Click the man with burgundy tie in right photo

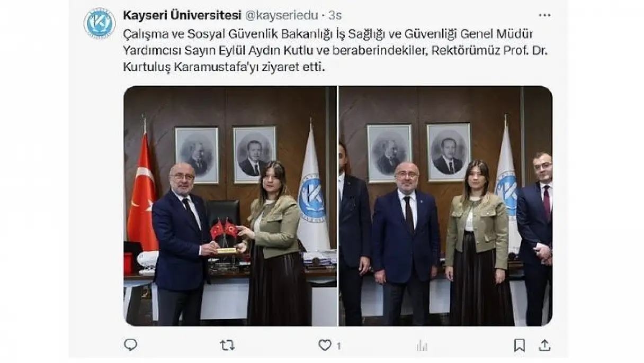click(x=535, y=238)
